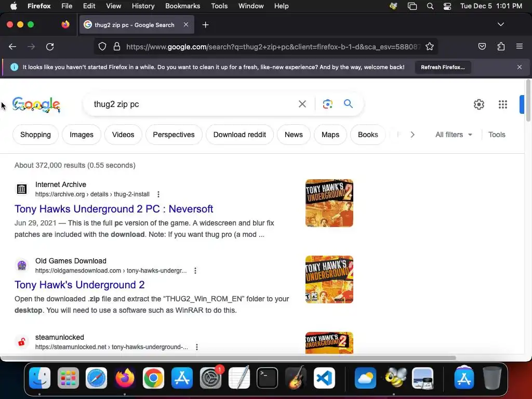Clear the search box with X icon
Viewport: 532px width, 399px height.
click(x=302, y=104)
